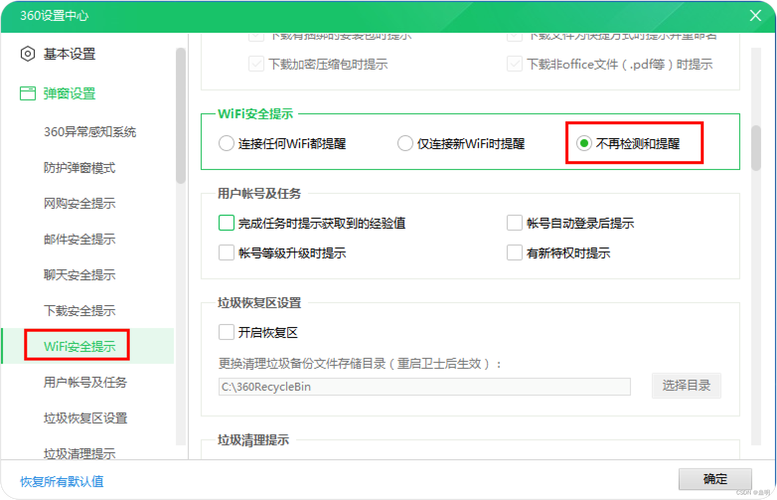Viewport: 777px width, 500px height.
Task: Go to 邮件安全提示 in sidebar
Action: 79,239
